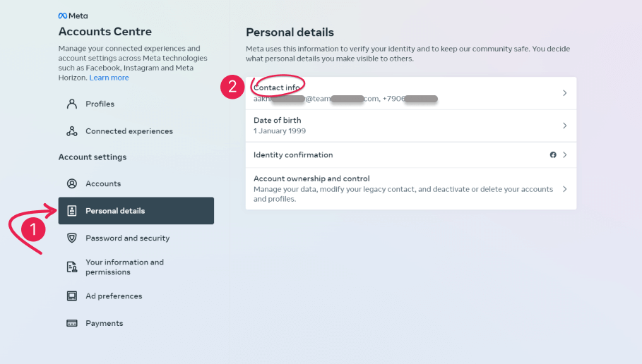This screenshot has width=642, height=364.
Task: Open the Connected experiences icon
Action: tap(72, 131)
